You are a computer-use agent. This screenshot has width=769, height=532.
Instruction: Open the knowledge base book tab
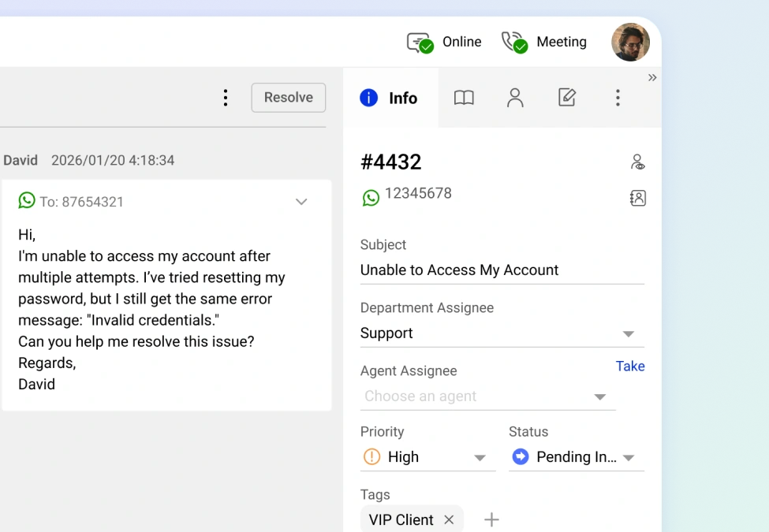pos(464,98)
